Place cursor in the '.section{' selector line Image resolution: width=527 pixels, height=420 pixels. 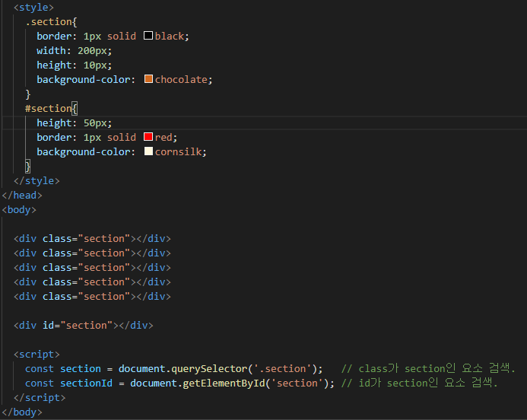point(52,22)
